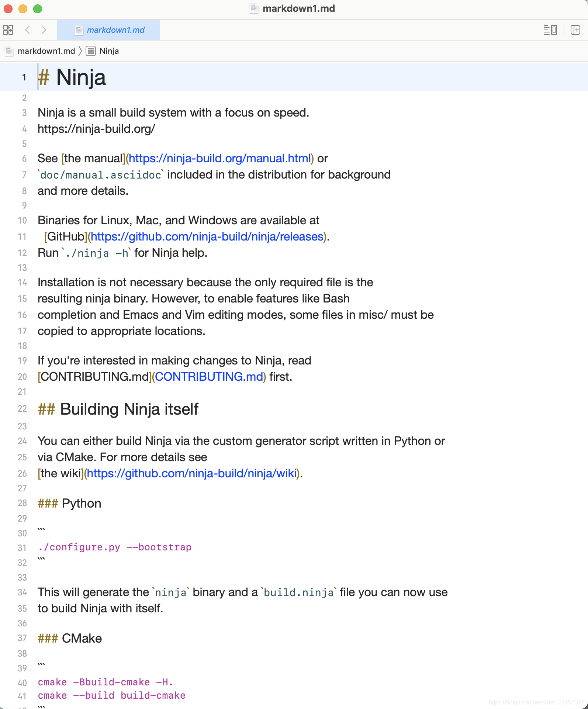Click the green zoom window button
This screenshot has height=709, width=588.
[x=38, y=8]
